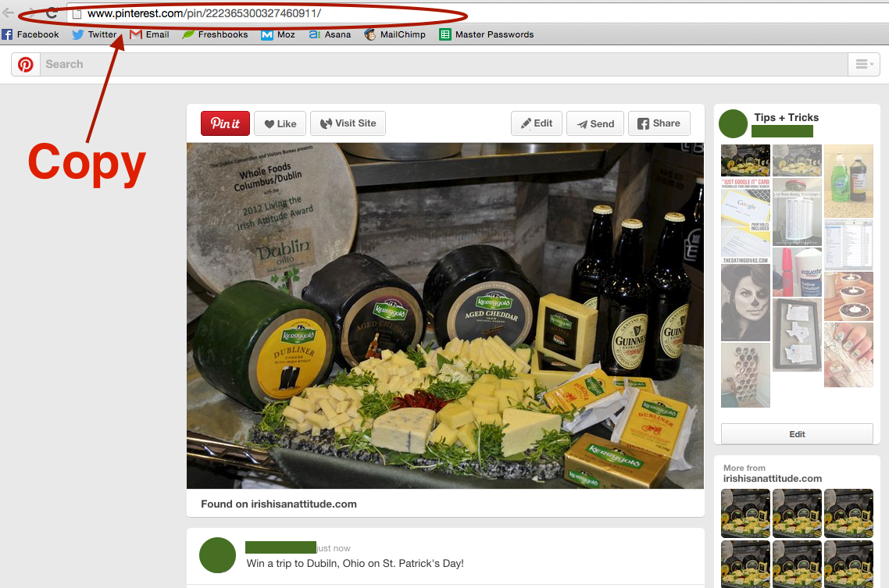Open the Asana bookmark
The image size is (889, 588).
tap(330, 34)
